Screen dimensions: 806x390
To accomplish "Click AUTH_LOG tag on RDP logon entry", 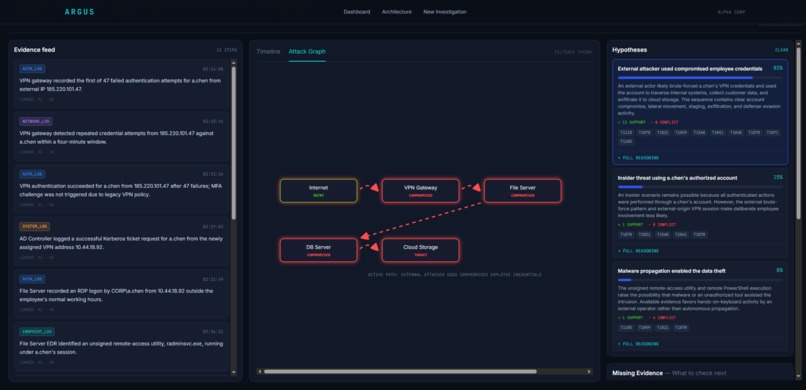I will (32, 279).
